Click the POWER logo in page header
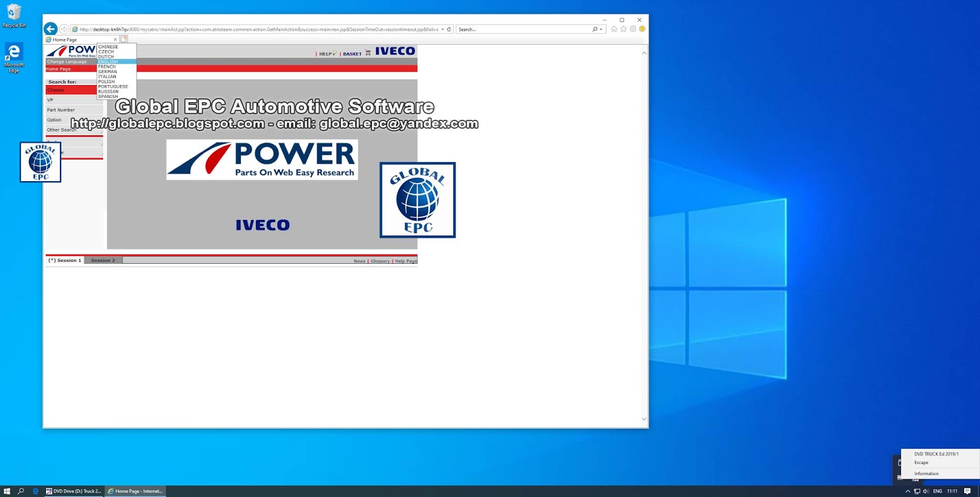The height and width of the screenshot is (497, 980). (71, 51)
